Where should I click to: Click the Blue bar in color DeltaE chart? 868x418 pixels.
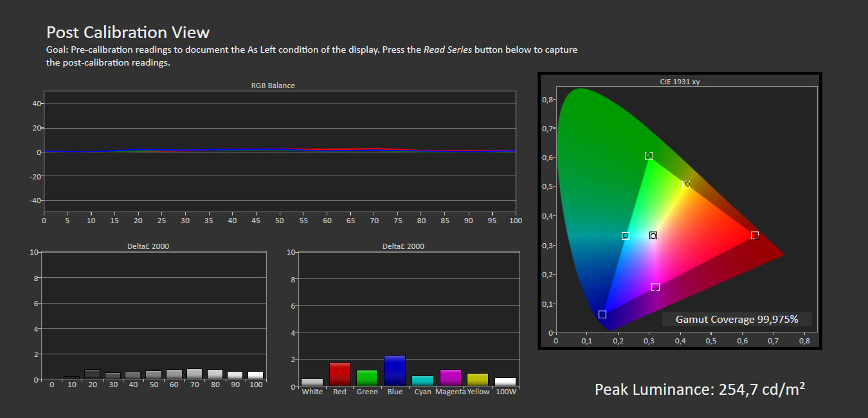coord(394,370)
